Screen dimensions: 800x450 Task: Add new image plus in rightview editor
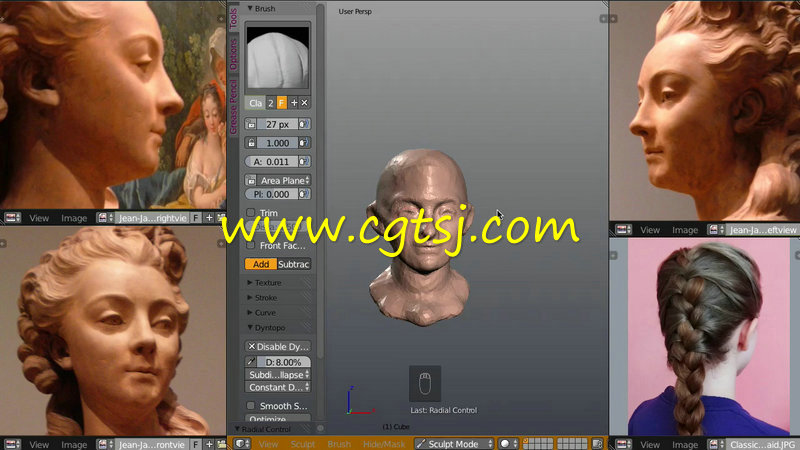pyautogui.click(x=209, y=218)
